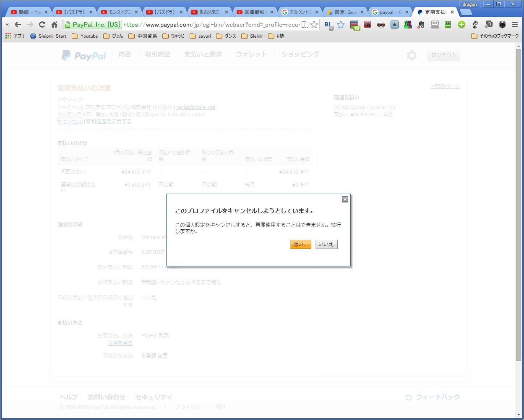The height and width of the screenshot is (420, 524).
Task: Click in the address bar URL
Action: (x=212, y=25)
